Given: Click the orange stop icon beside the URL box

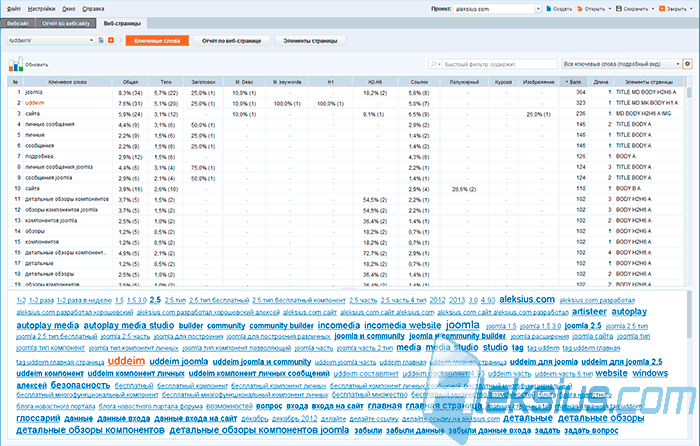Looking at the screenshot, I should pos(111,40).
